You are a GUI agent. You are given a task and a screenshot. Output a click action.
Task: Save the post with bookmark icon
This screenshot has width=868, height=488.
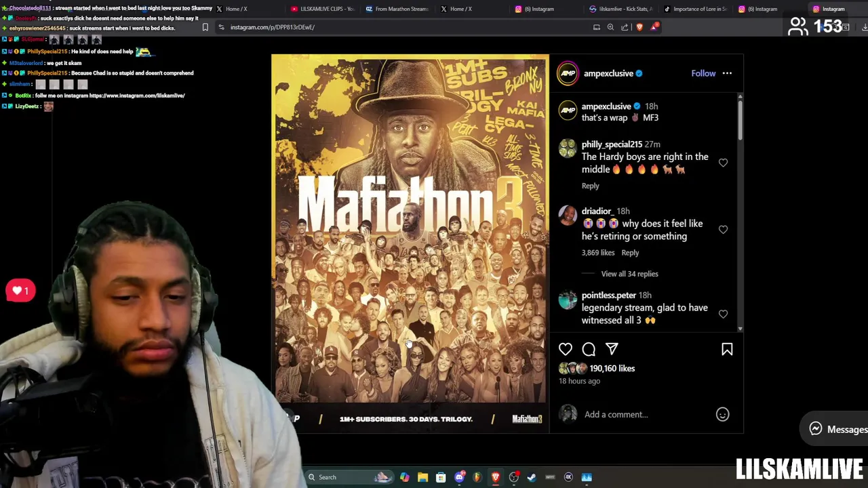[x=727, y=349]
